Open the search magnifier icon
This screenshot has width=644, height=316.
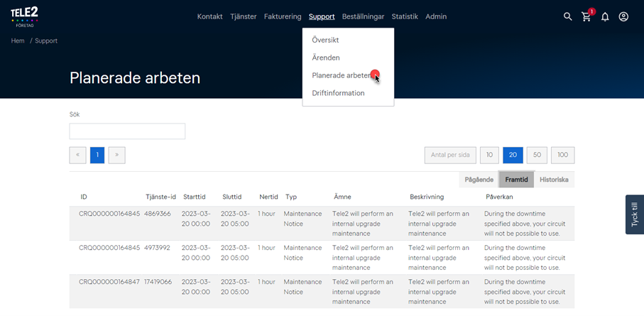(x=567, y=16)
